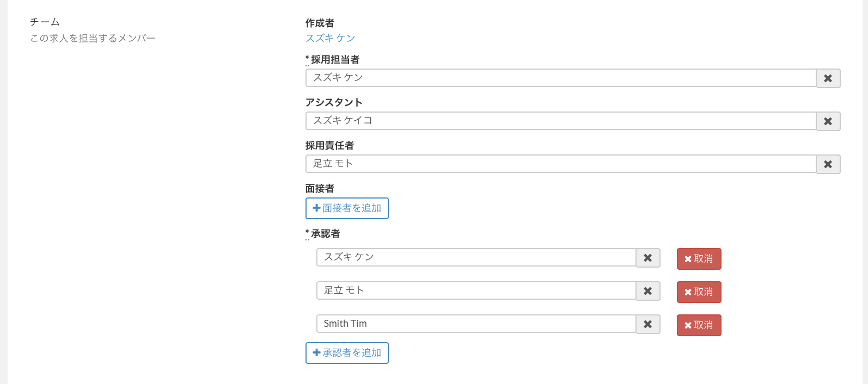
Task: Select the second approver field 足立 モト
Action: click(476, 290)
